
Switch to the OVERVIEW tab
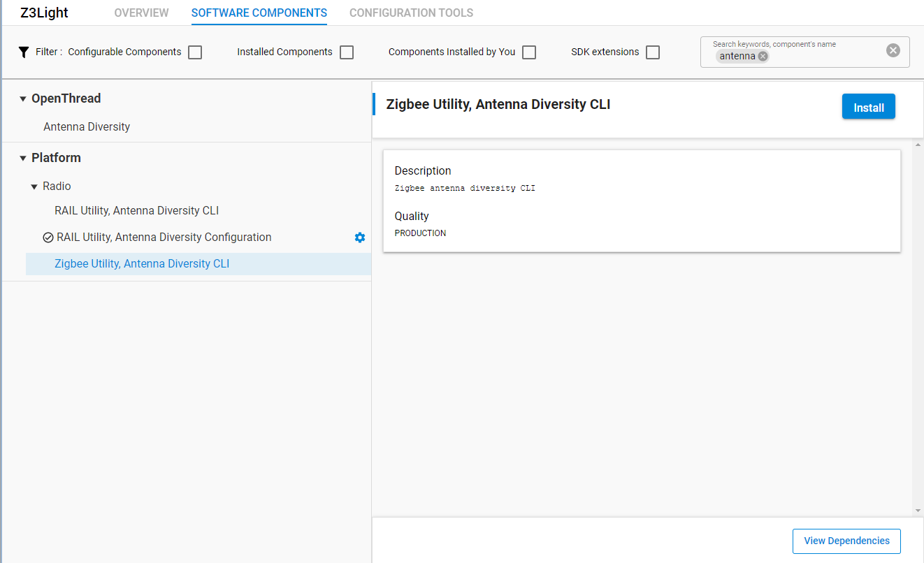[x=141, y=13]
